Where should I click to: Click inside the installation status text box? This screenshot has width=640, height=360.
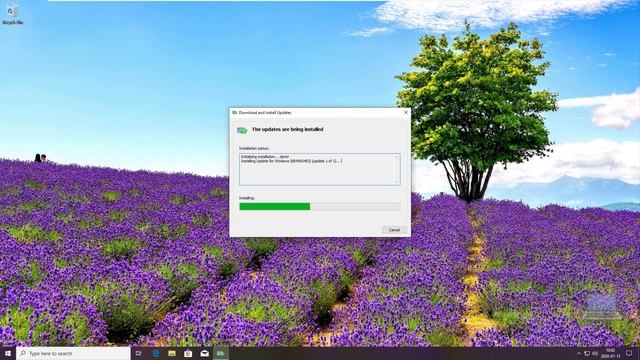[320, 169]
